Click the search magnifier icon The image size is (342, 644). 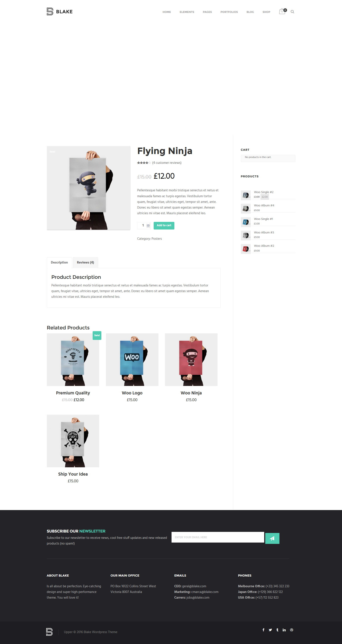(292, 12)
